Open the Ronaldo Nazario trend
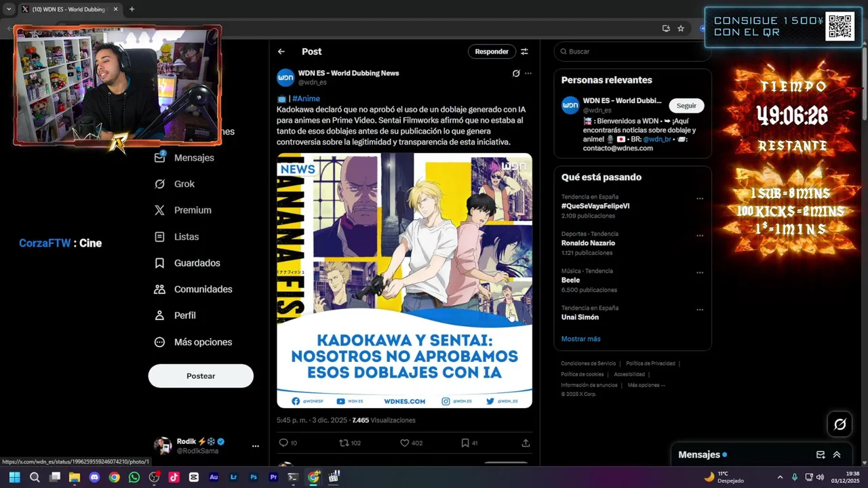The width and height of the screenshot is (868, 488). point(588,243)
